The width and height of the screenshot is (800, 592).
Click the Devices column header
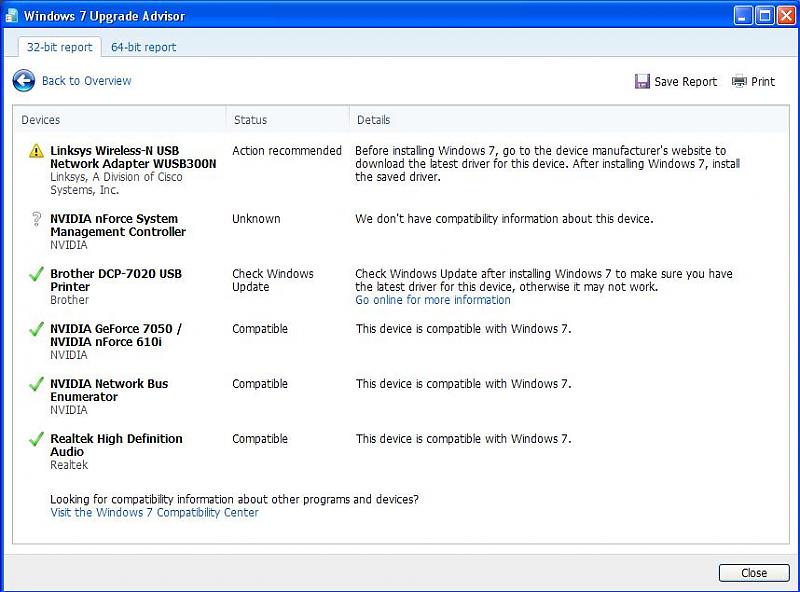point(41,120)
